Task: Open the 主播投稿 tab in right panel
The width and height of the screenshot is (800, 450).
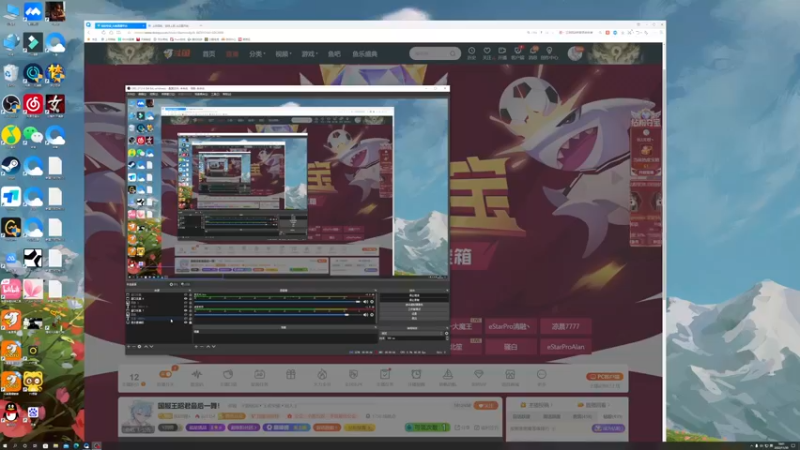Action: tap(538, 405)
